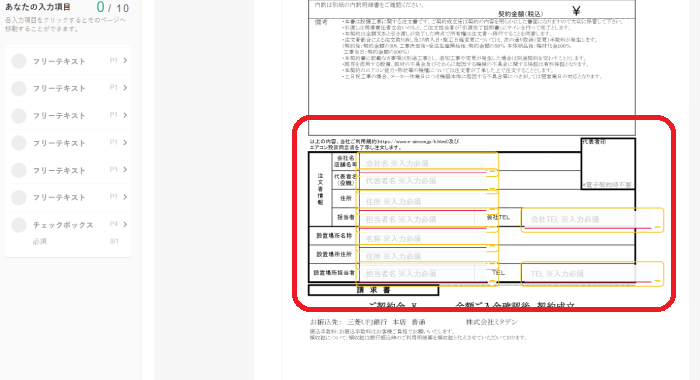Screen dimensions: 700x380
Task: Click the 必須 label under チェックボックス
Action: (x=39, y=241)
